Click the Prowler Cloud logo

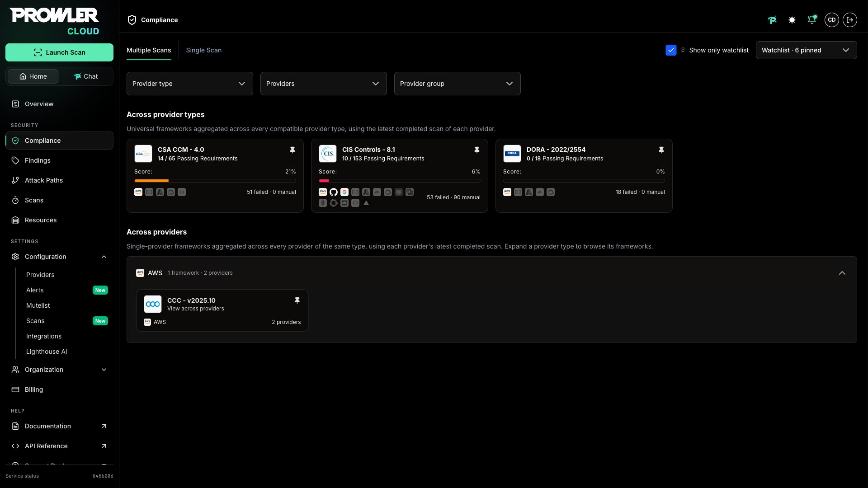[x=54, y=21]
